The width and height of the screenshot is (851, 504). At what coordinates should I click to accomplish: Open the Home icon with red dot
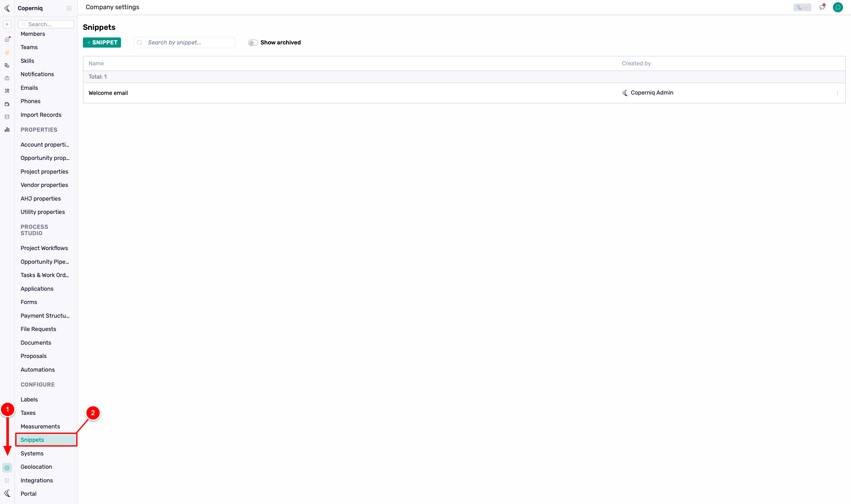(7, 39)
